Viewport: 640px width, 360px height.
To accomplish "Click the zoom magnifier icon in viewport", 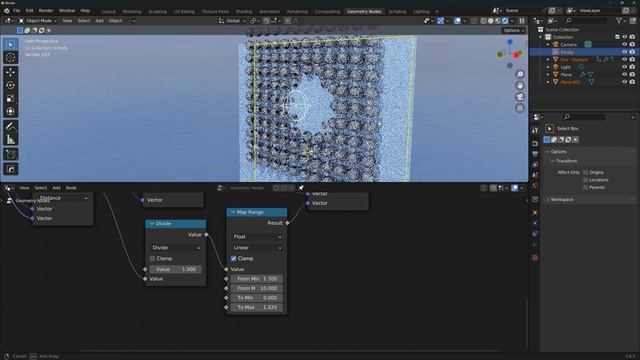I will (520, 74).
